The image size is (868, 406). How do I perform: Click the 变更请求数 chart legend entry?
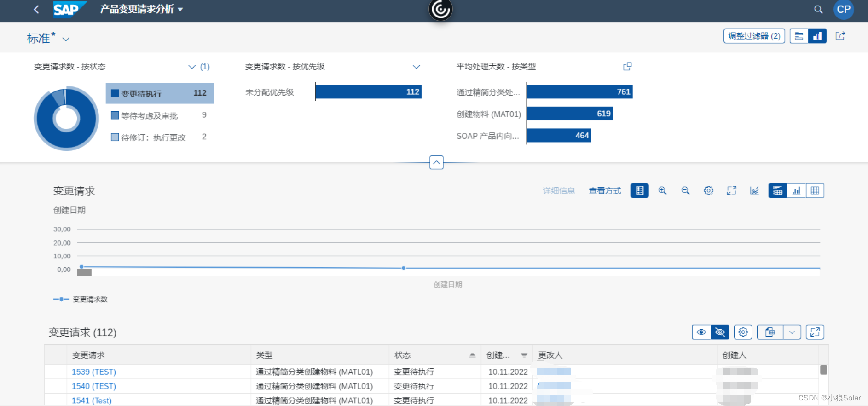81,299
